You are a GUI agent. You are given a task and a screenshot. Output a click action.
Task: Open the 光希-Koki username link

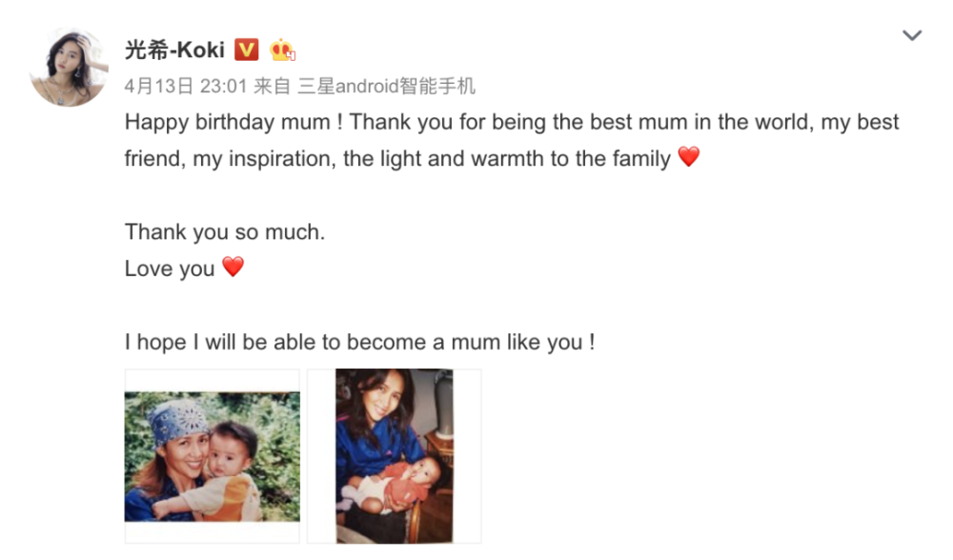(x=174, y=50)
